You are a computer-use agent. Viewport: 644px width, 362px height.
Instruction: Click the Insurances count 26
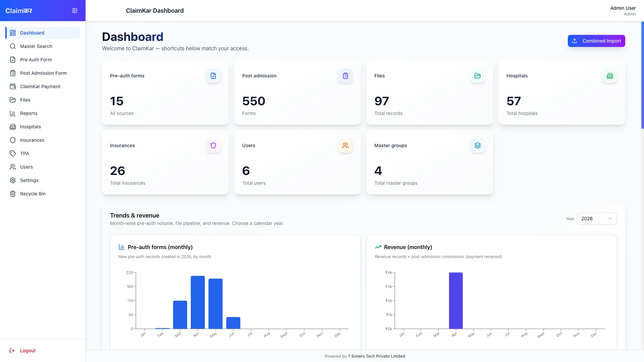[117, 171]
